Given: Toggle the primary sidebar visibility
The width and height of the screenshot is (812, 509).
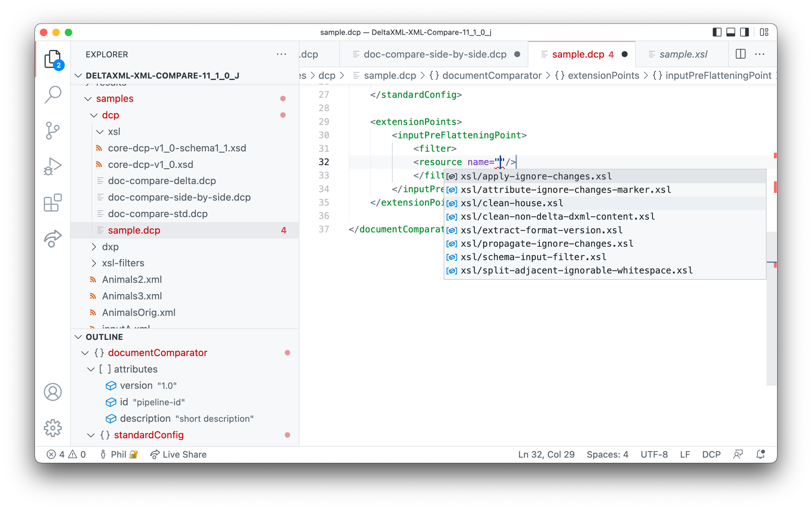Looking at the screenshot, I should pyautogui.click(x=716, y=32).
